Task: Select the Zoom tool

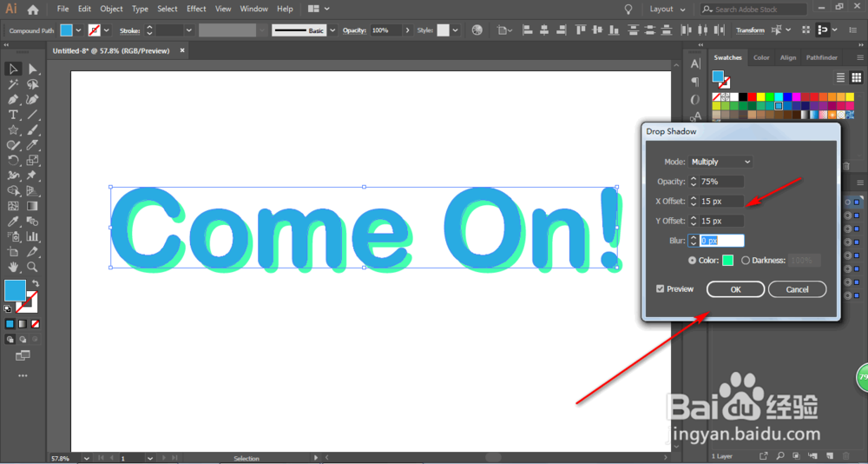Action: coord(33,268)
